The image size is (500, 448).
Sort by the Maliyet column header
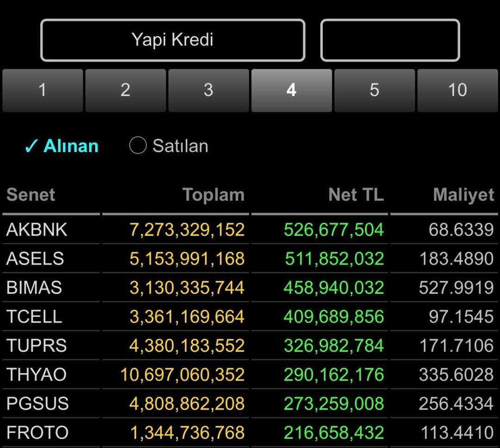(x=463, y=195)
